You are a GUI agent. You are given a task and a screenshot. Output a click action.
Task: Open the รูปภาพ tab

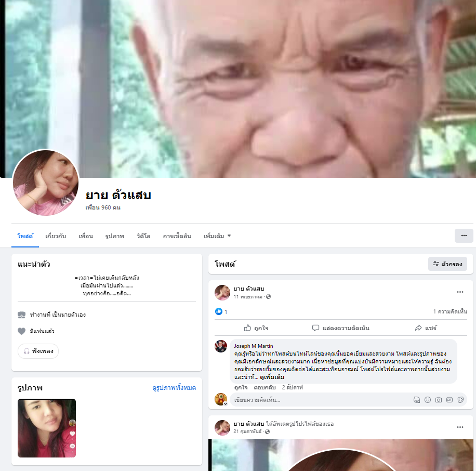[115, 236]
